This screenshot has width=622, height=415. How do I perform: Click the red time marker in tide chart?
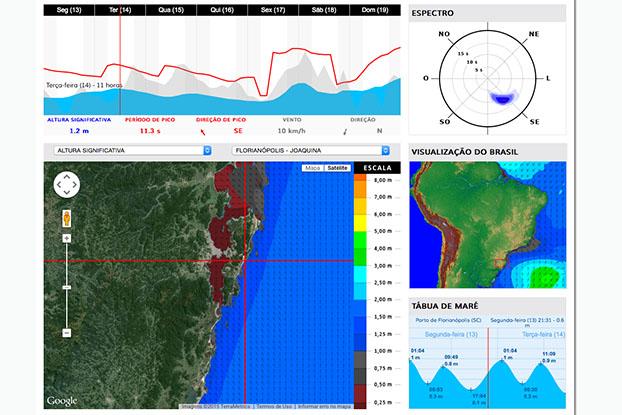pos(488,368)
